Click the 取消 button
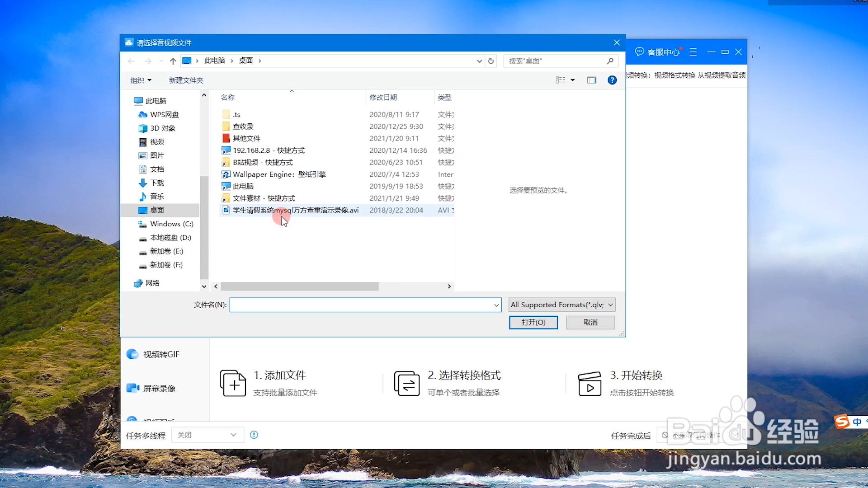 pyautogui.click(x=590, y=322)
